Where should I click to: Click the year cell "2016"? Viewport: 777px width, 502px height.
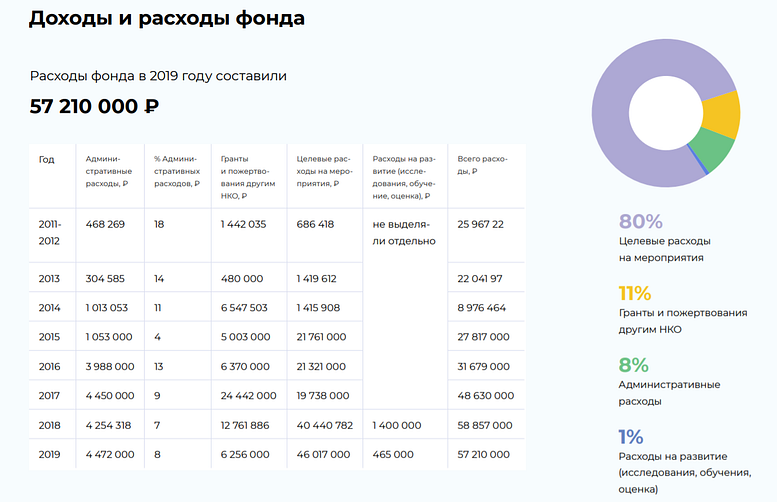(50, 367)
